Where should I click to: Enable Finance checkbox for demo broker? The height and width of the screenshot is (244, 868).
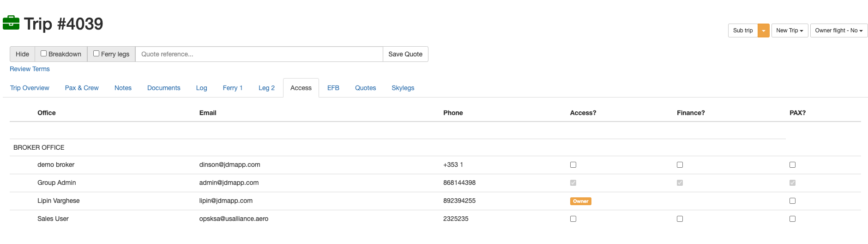680,165
